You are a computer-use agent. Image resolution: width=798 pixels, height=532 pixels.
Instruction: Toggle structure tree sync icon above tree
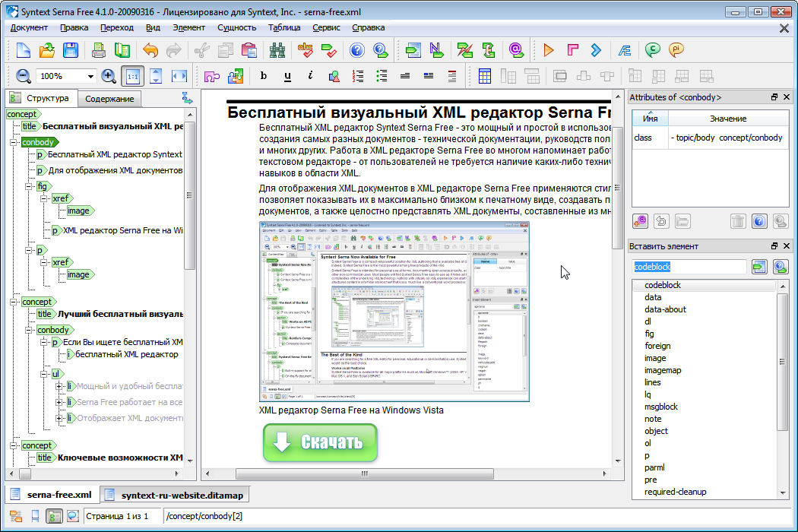pos(187,98)
